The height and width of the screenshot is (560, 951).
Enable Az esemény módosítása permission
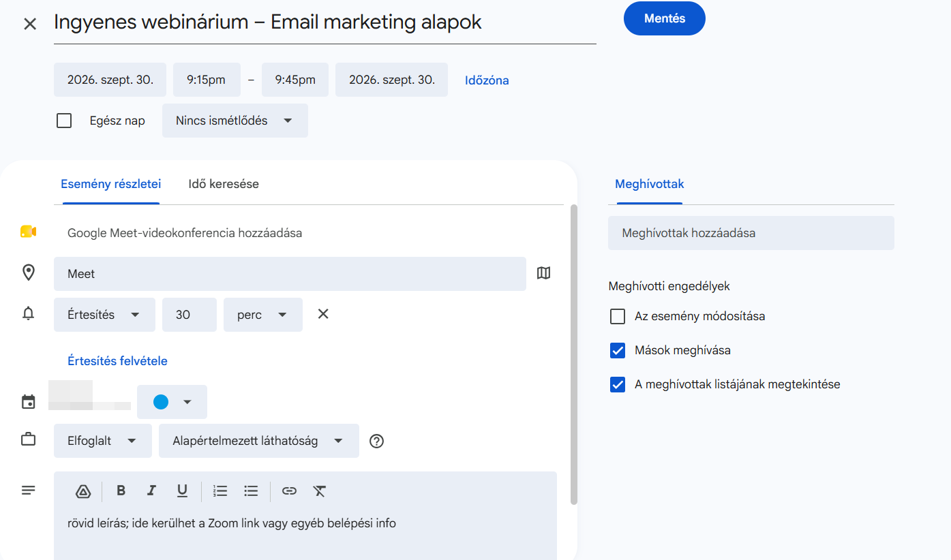tap(618, 316)
